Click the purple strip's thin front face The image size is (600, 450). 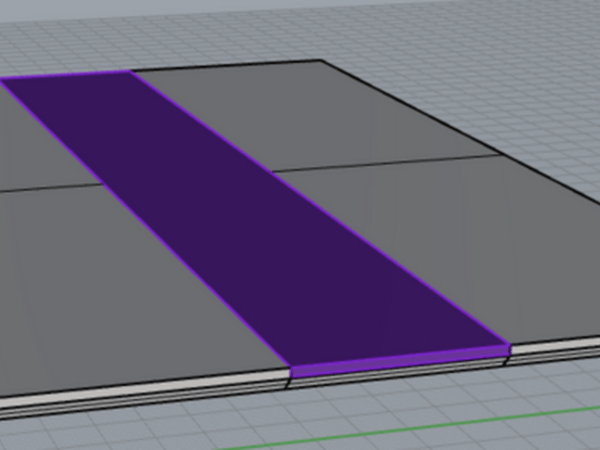(400, 361)
